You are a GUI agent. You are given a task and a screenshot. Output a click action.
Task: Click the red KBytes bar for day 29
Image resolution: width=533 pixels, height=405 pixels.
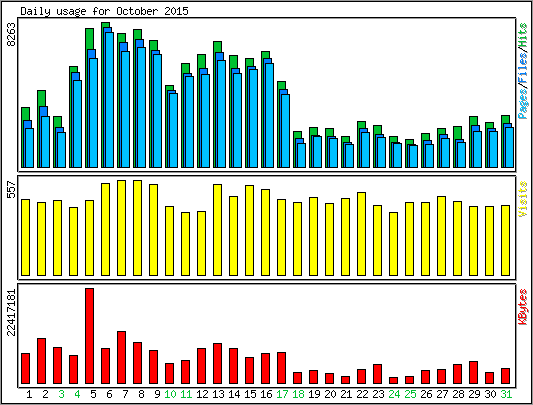474,373
